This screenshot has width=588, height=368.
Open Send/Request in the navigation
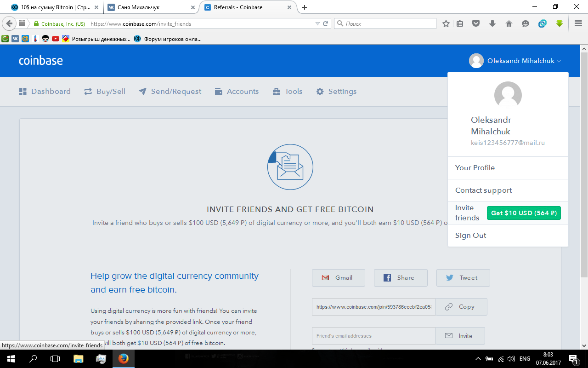(170, 92)
